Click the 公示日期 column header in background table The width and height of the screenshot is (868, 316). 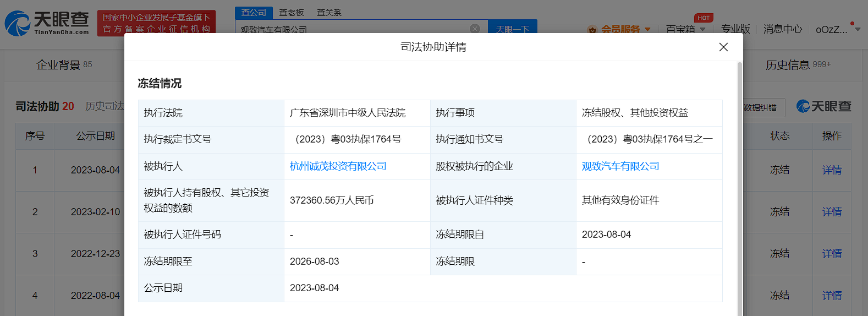coord(95,136)
